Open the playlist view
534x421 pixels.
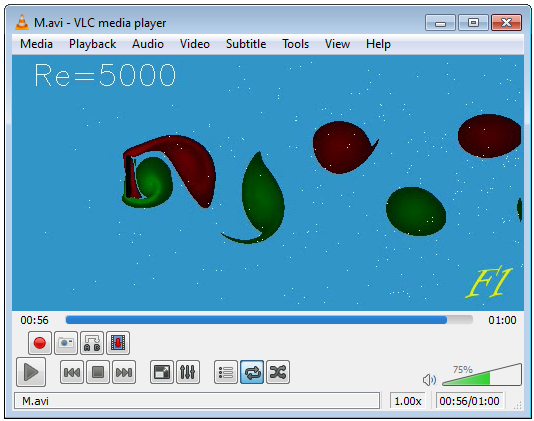point(226,372)
